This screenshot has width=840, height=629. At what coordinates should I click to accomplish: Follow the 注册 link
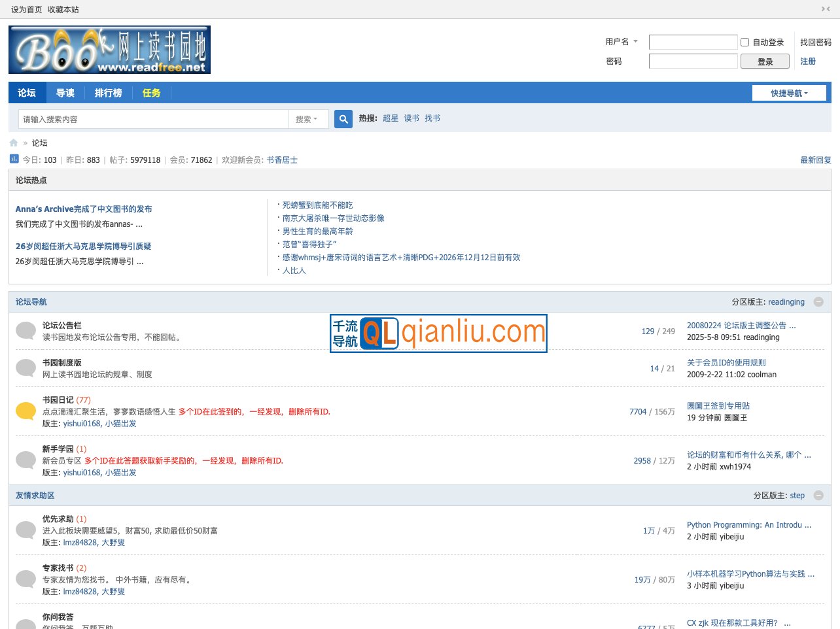click(808, 61)
